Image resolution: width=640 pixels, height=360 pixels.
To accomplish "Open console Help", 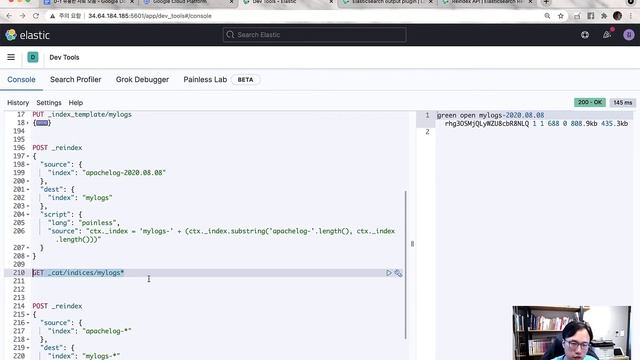I will tap(76, 103).
